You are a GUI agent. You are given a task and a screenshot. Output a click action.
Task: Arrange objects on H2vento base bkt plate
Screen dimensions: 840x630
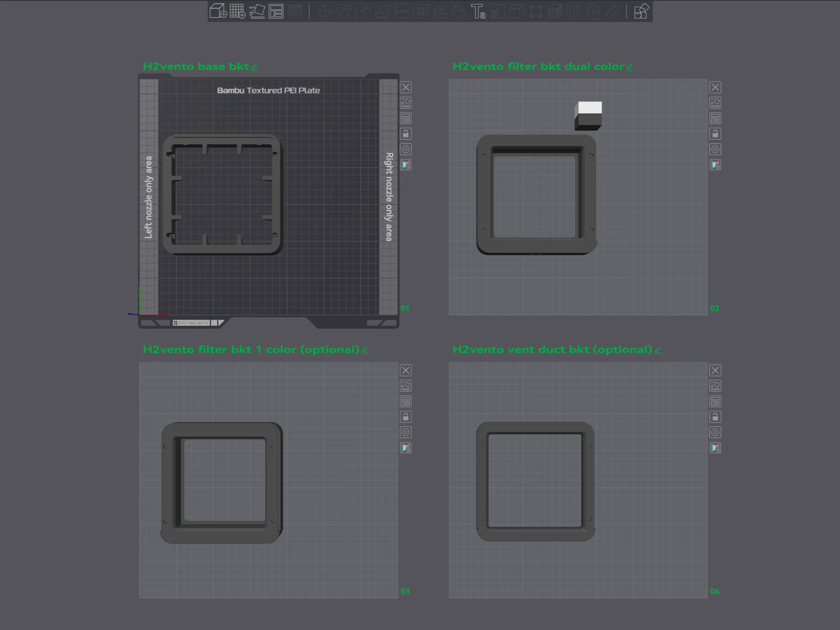pos(406,118)
